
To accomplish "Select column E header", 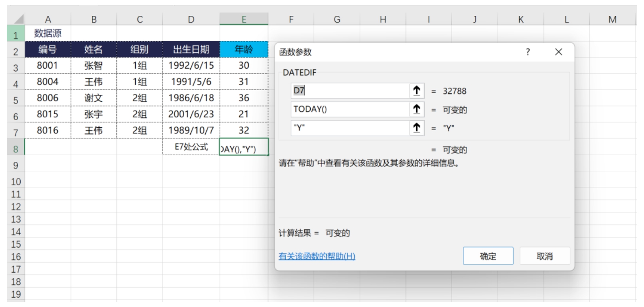I will (x=244, y=19).
